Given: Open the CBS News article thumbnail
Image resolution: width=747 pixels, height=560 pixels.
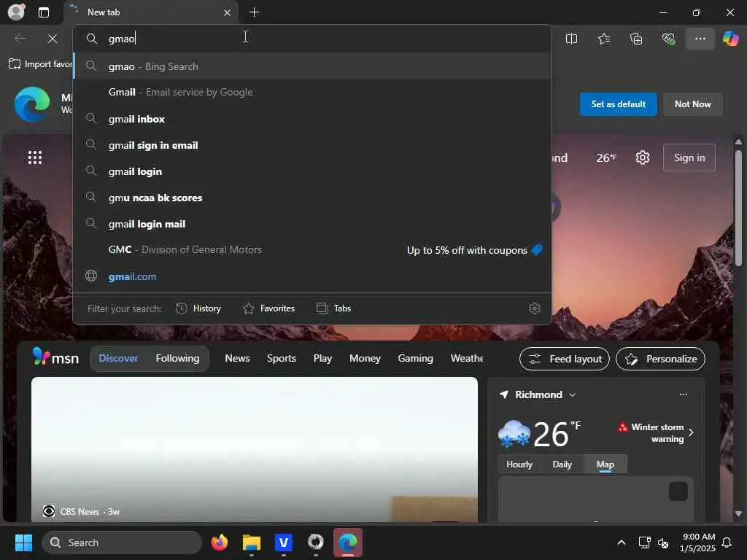Looking at the screenshot, I should (x=255, y=449).
